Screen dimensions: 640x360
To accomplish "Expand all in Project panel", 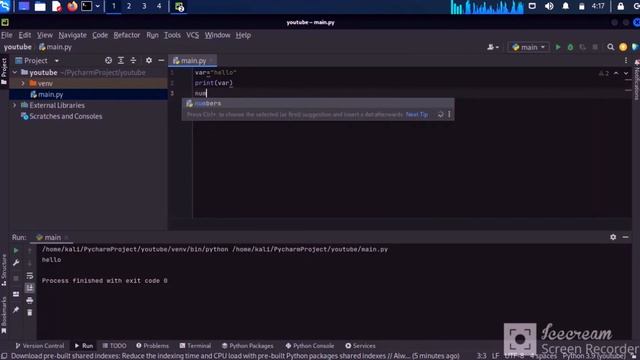I will tap(121, 60).
